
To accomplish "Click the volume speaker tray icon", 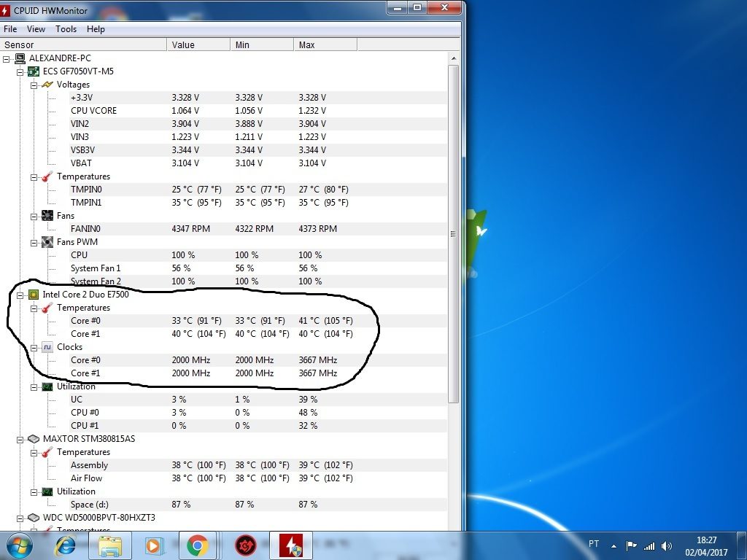I will (667, 545).
